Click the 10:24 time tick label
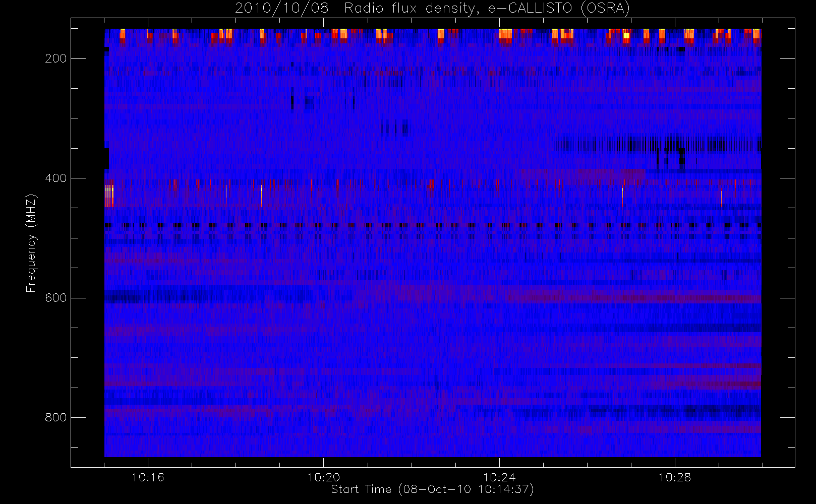This screenshot has width=816, height=504. click(499, 477)
